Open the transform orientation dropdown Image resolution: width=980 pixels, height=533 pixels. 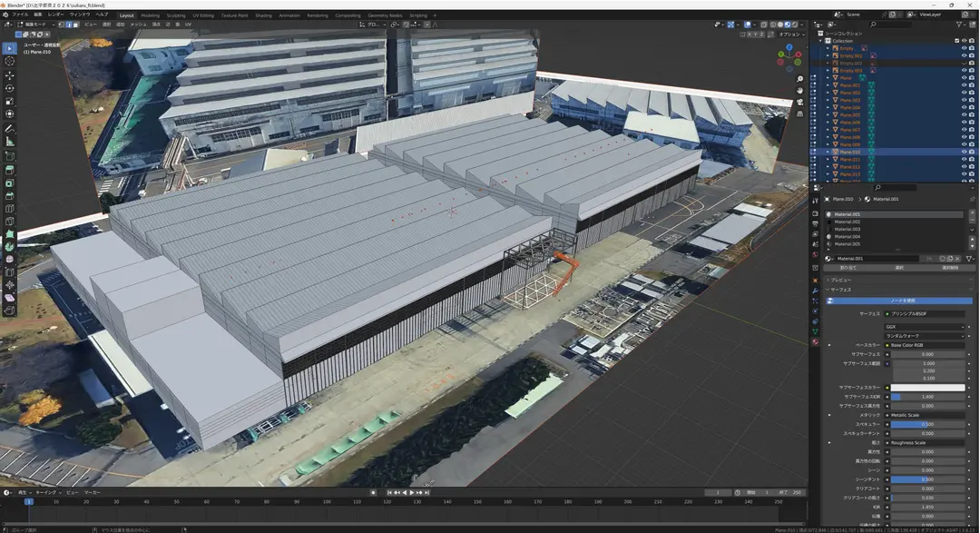coord(373,25)
